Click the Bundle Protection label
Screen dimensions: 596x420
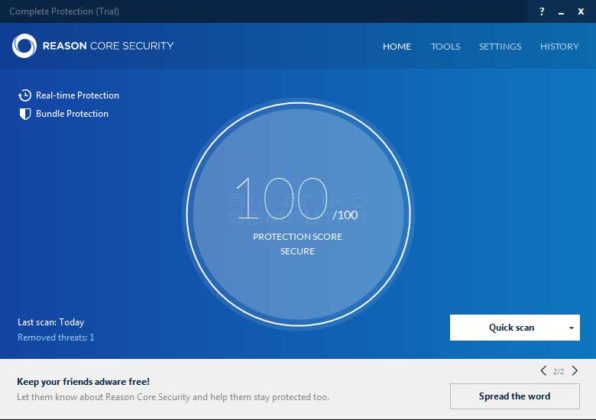click(x=72, y=114)
